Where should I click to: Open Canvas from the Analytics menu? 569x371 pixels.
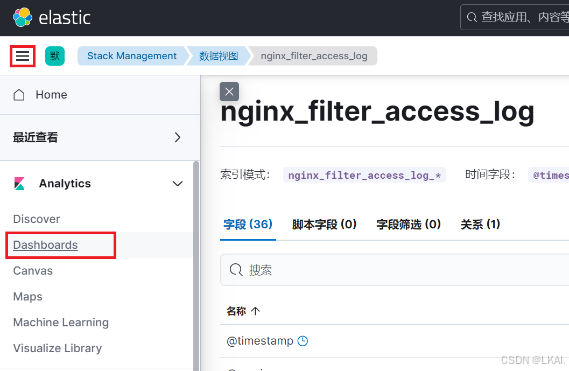pyautogui.click(x=33, y=271)
